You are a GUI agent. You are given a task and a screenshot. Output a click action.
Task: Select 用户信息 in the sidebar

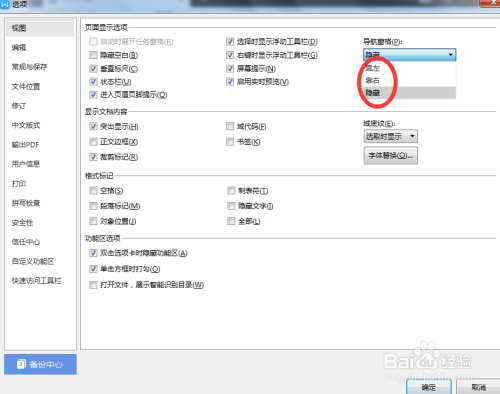coord(26,164)
